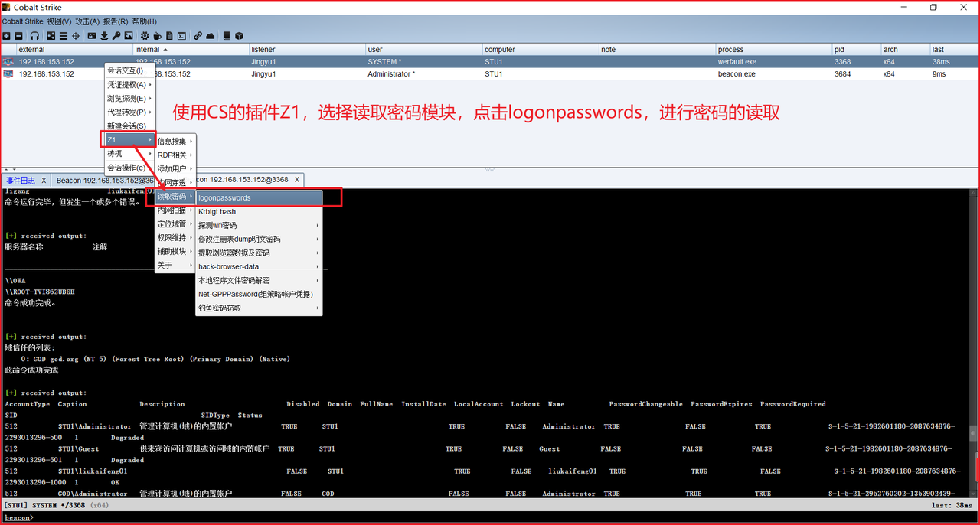Open help with the book icon
This screenshot has height=525, width=980.
click(x=227, y=36)
